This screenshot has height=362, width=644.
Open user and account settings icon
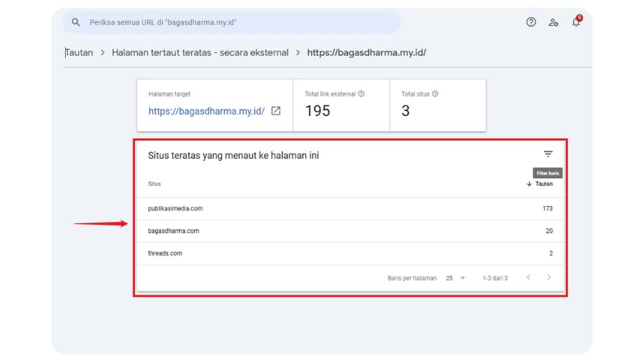553,22
